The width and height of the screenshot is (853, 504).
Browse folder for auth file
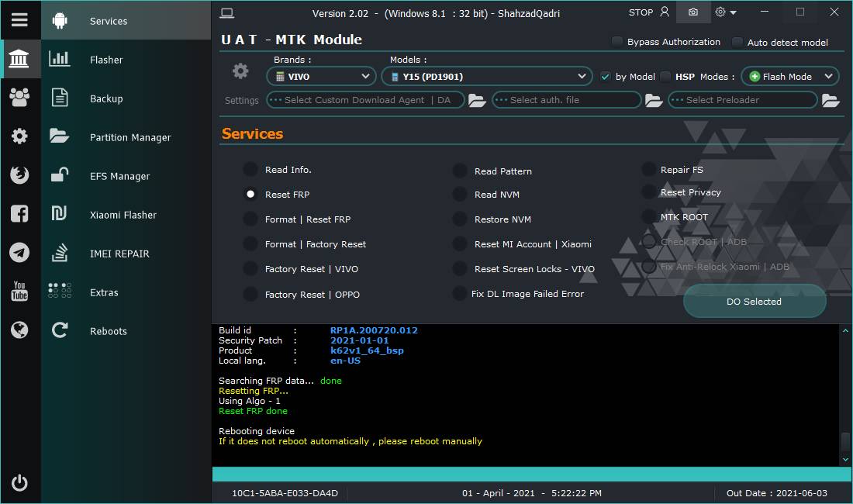pos(654,101)
